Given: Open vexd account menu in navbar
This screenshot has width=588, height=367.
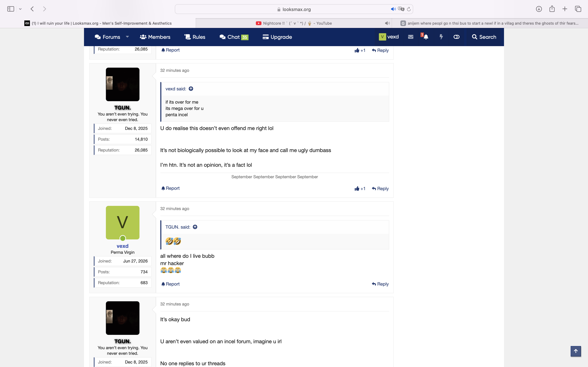Looking at the screenshot, I should [x=389, y=37].
